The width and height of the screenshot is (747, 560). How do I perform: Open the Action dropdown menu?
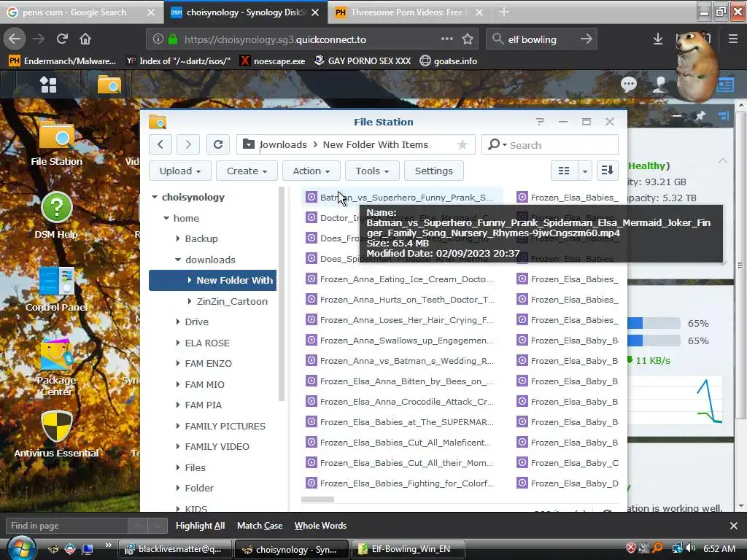311,171
